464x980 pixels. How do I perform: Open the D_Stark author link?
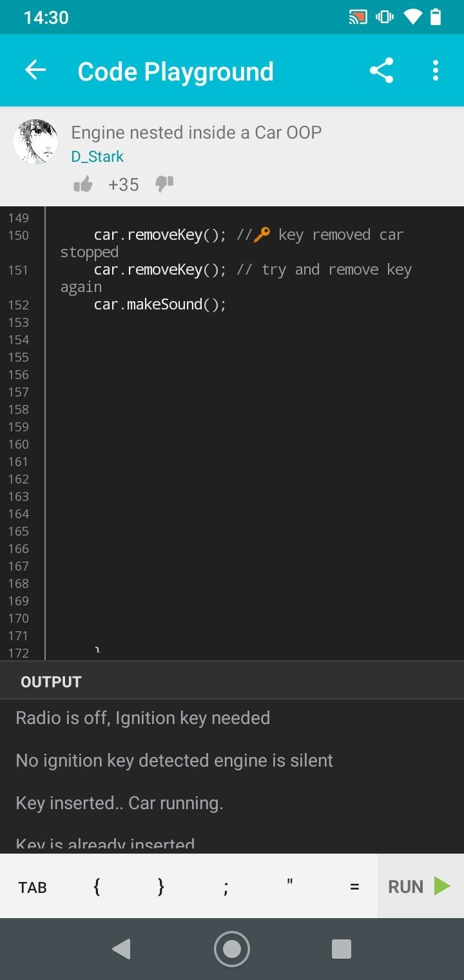pos(97,157)
